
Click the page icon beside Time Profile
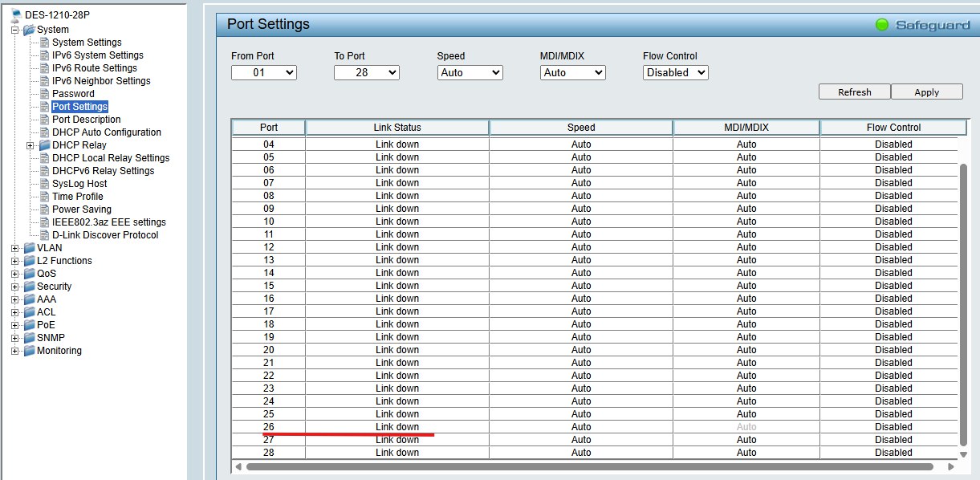click(45, 197)
